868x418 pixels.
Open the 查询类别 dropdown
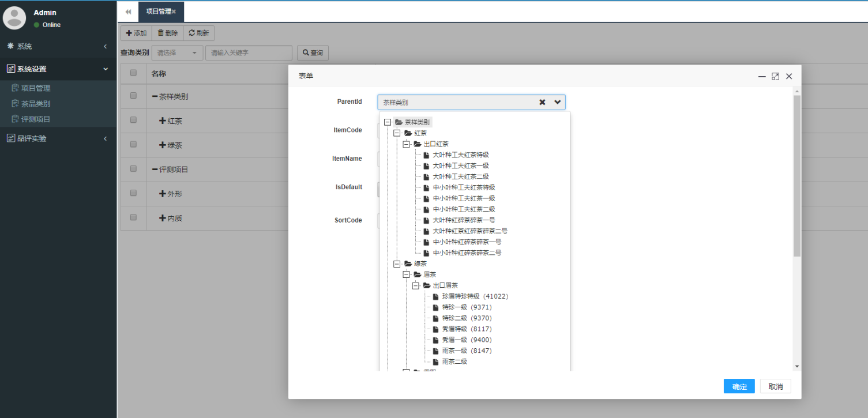coord(177,53)
